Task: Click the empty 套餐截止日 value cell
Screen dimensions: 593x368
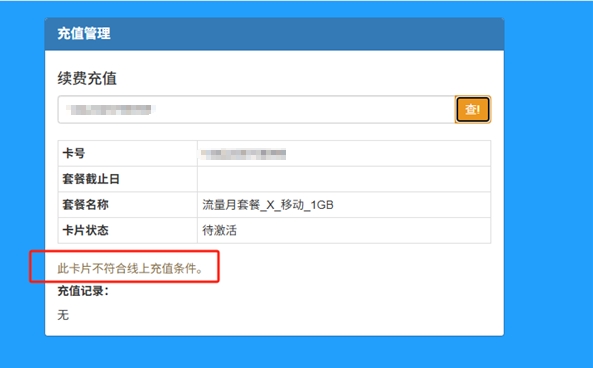Action: 344,179
